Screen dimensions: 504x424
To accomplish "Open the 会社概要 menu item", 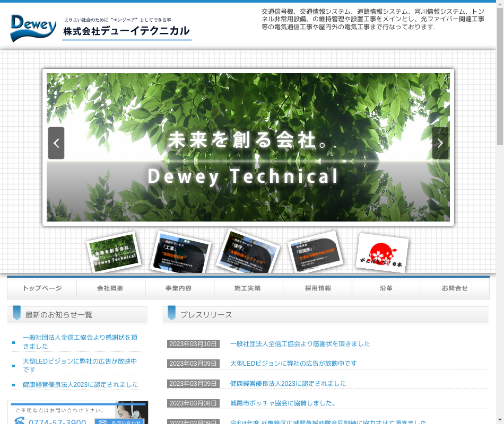I will (110, 288).
